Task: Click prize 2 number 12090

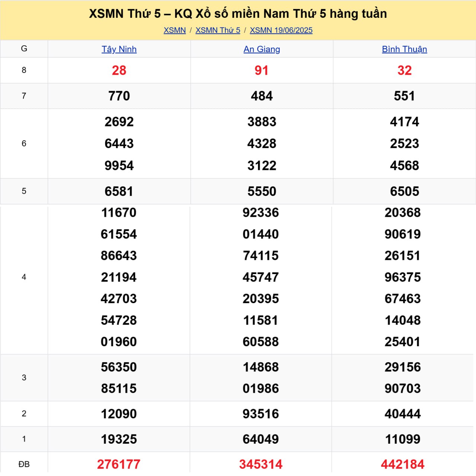Action: tap(119, 414)
